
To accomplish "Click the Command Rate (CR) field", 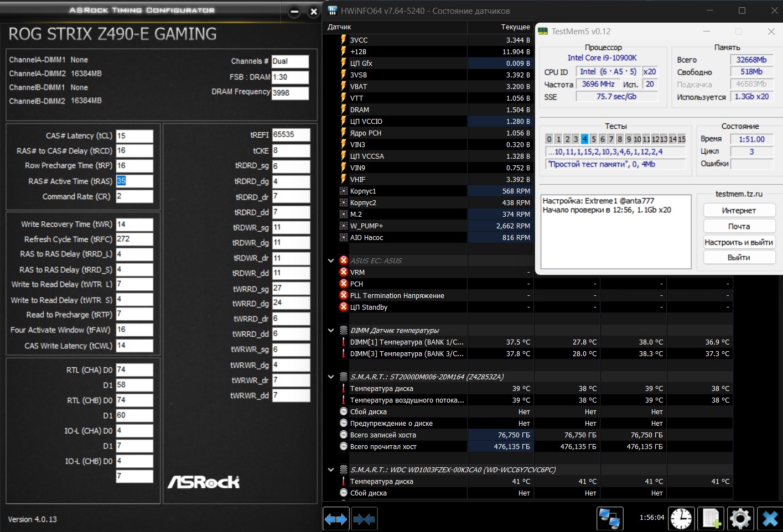I will (x=134, y=196).
